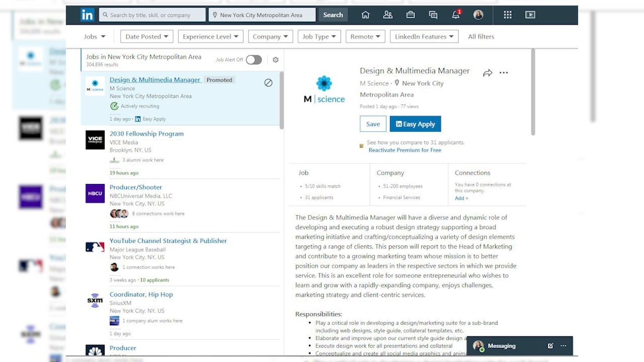Hide the Design & Multimedia Manager job
644x362 pixels.
click(268, 82)
